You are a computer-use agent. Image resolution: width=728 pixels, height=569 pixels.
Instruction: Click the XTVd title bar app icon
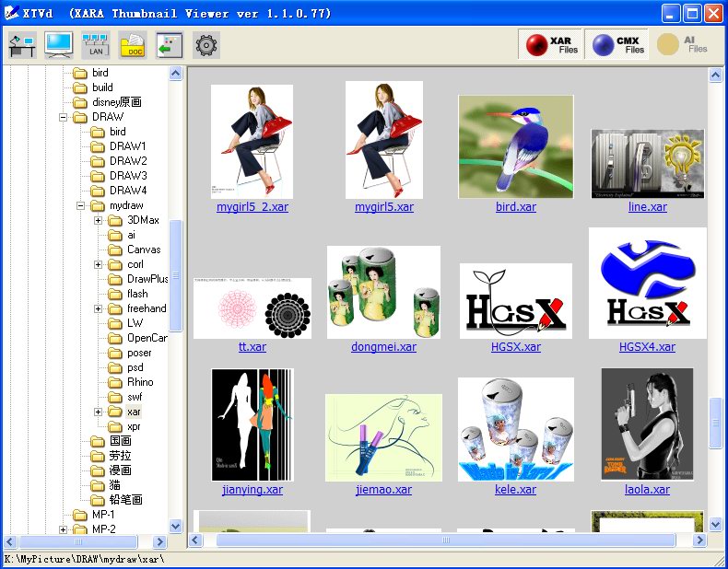pyautogui.click(x=11, y=13)
